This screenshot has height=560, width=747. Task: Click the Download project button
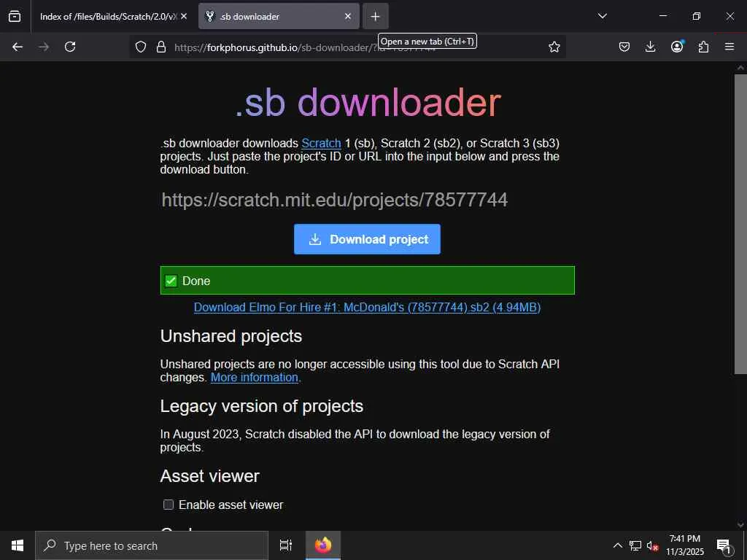click(x=367, y=239)
